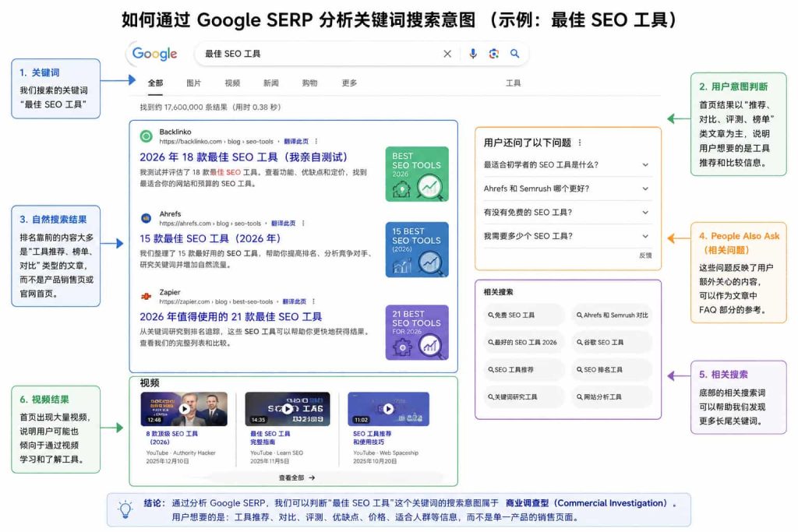Open result 15 款最佳 SEO 工具（2026 年）

coord(210,238)
